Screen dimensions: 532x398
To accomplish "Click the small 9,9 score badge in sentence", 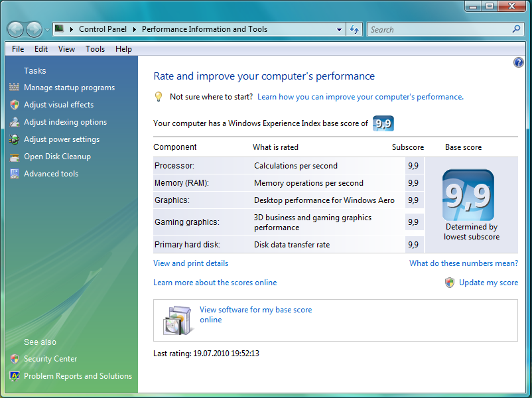I will 383,123.
